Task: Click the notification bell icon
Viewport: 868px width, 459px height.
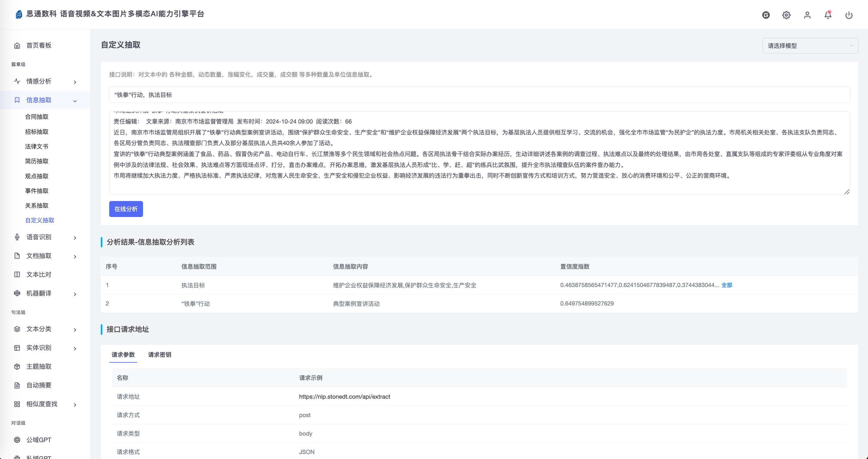Action: coord(828,15)
